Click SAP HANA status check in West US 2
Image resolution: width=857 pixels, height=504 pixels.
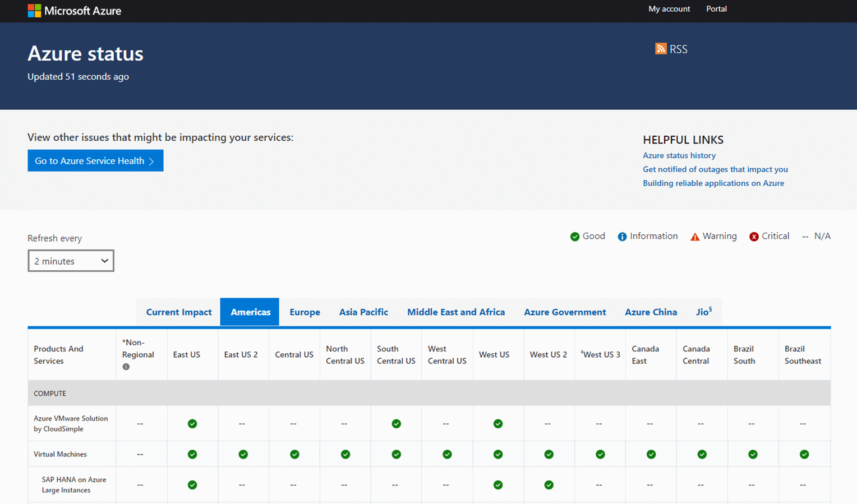549,484
